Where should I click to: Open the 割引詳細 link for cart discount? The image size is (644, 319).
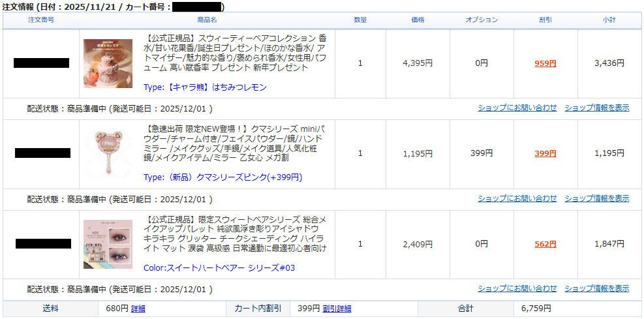pyautogui.click(x=337, y=309)
